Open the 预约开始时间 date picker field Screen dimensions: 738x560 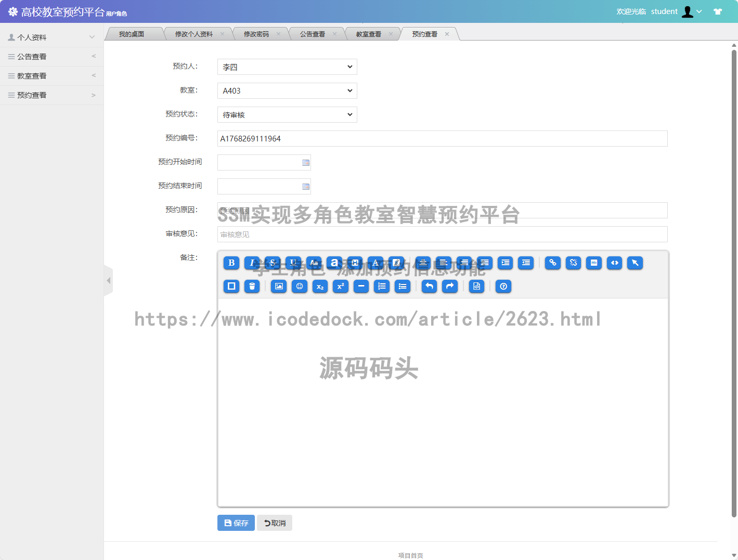[x=264, y=163]
